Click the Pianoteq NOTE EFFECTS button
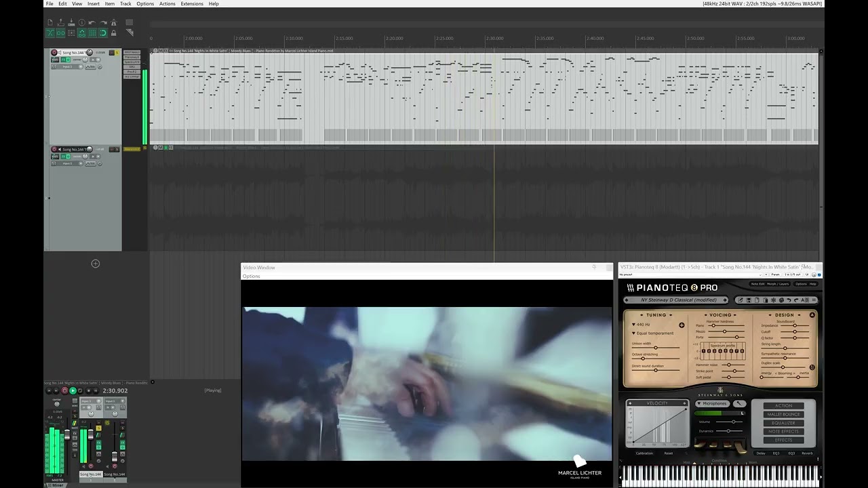This screenshot has height=488, width=868. [783, 432]
